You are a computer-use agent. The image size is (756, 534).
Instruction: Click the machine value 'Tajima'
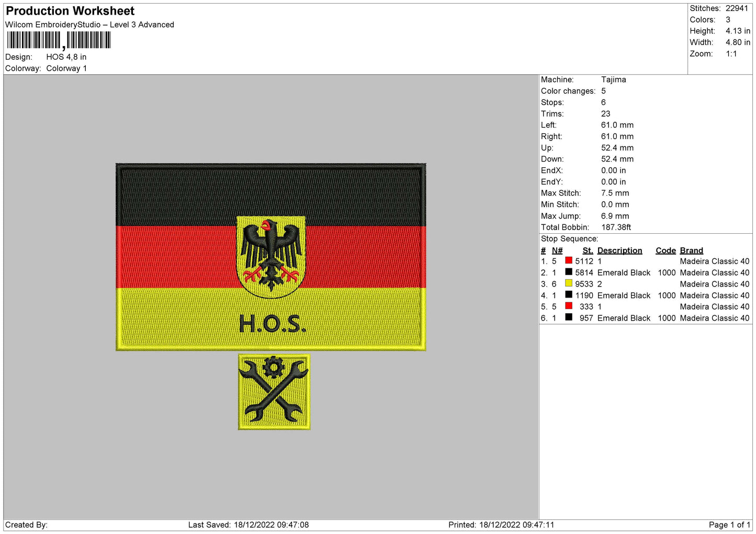(x=613, y=79)
